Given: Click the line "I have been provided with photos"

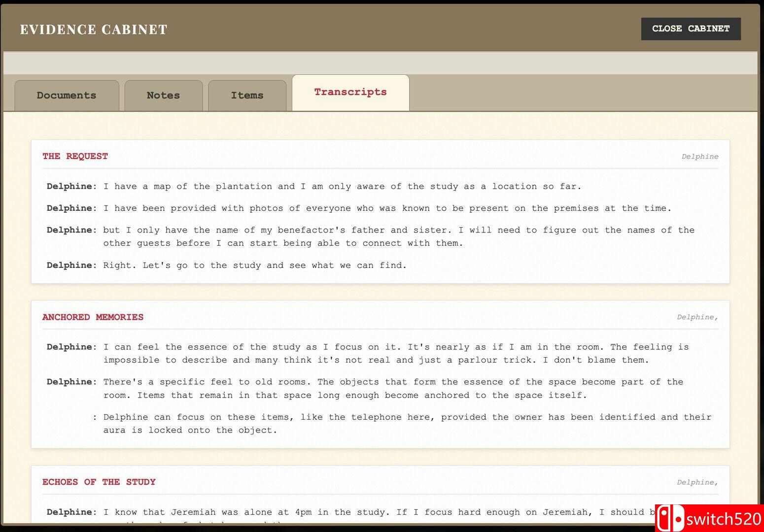Looking at the screenshot, I should coord(387,208).
